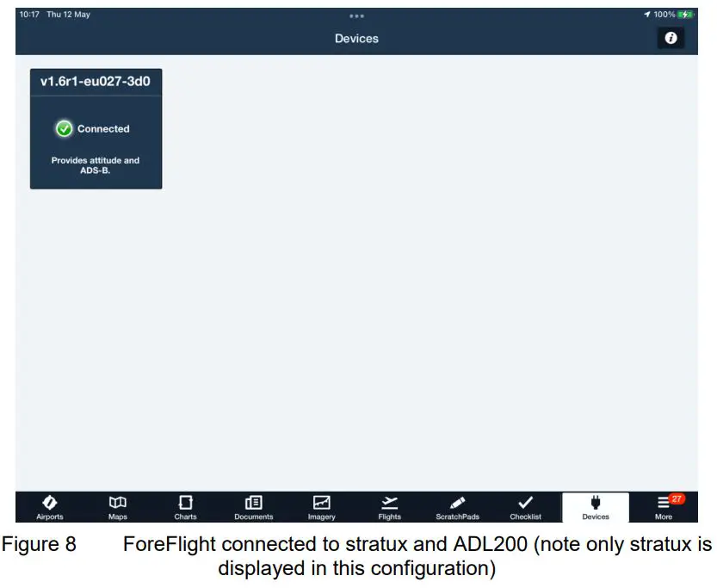Switch to the Maps icon
The width and height of the screenshot is (717, 588).
(x=118, y=507)
